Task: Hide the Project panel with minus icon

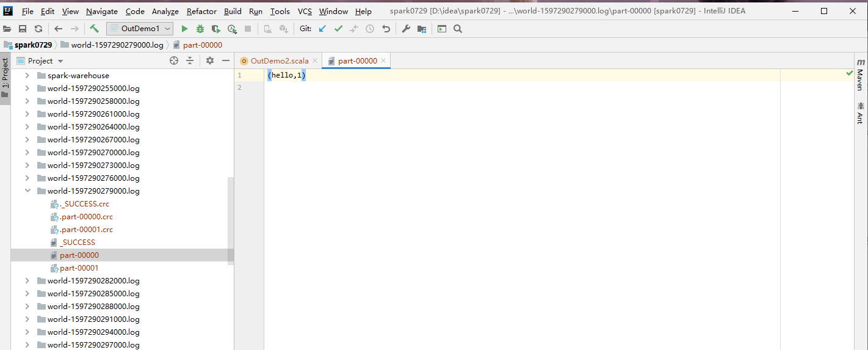Action: point(226,60)
